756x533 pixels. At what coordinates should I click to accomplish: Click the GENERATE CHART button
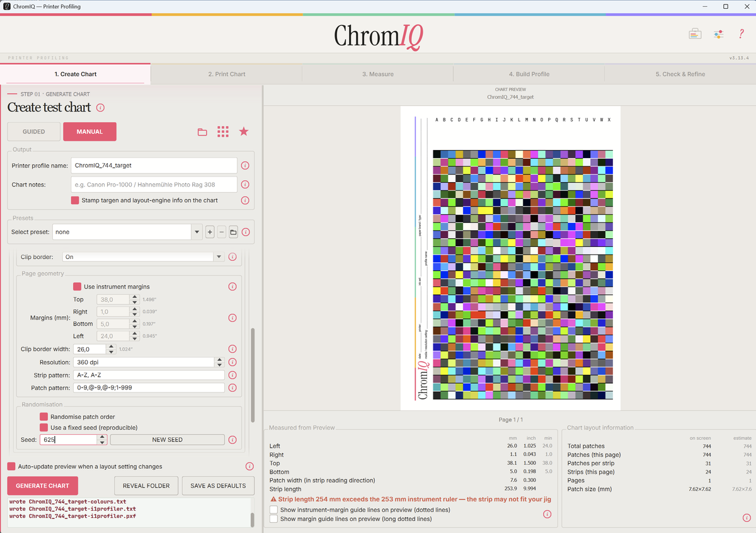point(42,486)
